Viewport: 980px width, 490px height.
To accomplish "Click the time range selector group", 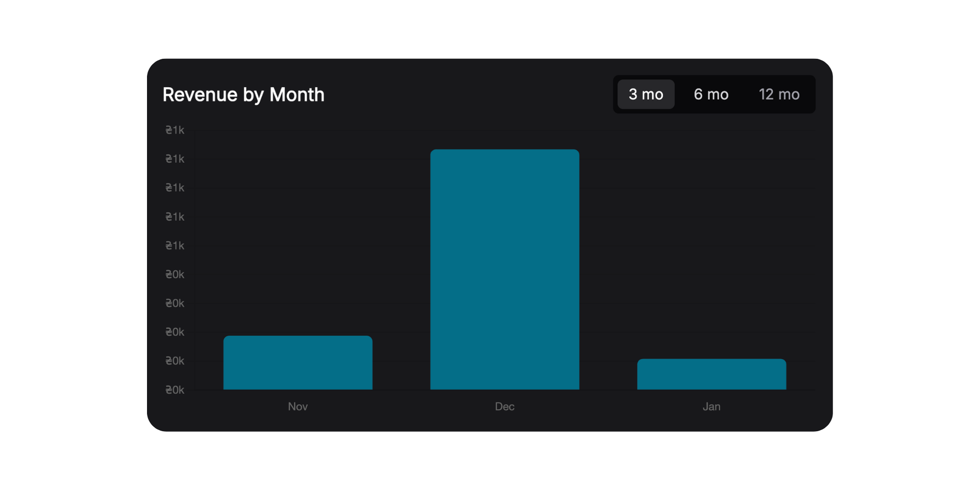I will [x=714, y=94].
